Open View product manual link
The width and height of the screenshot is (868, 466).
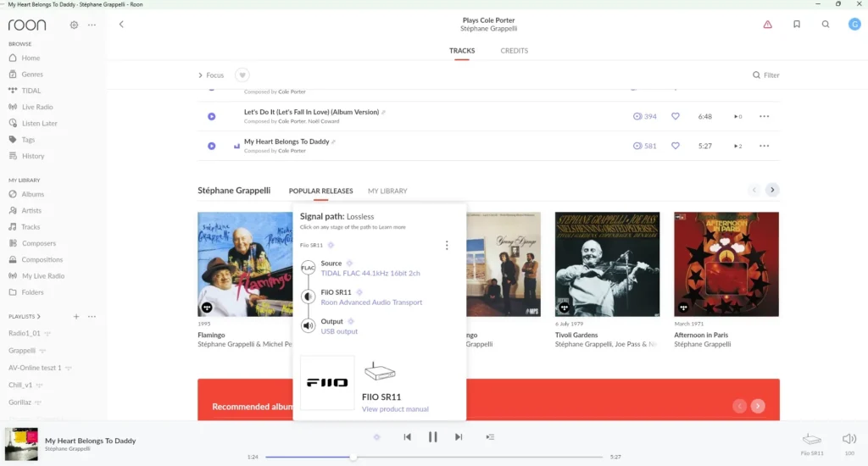(x=395, y=409)
